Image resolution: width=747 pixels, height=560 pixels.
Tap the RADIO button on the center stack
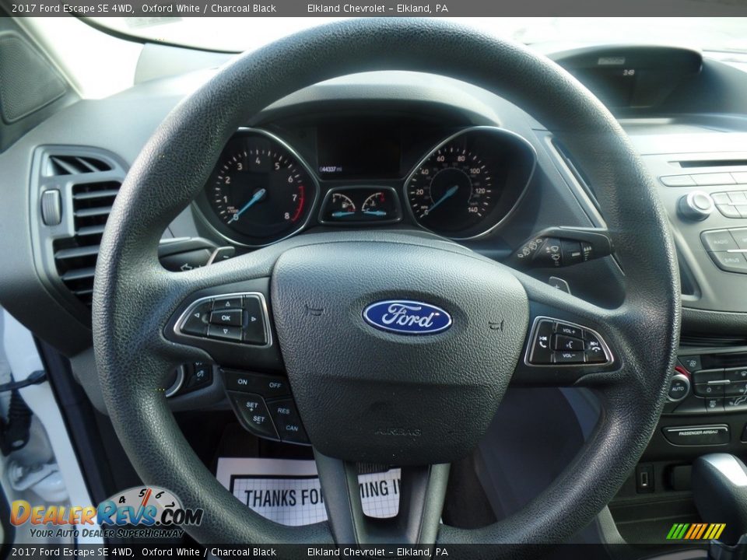click(720, 240)
